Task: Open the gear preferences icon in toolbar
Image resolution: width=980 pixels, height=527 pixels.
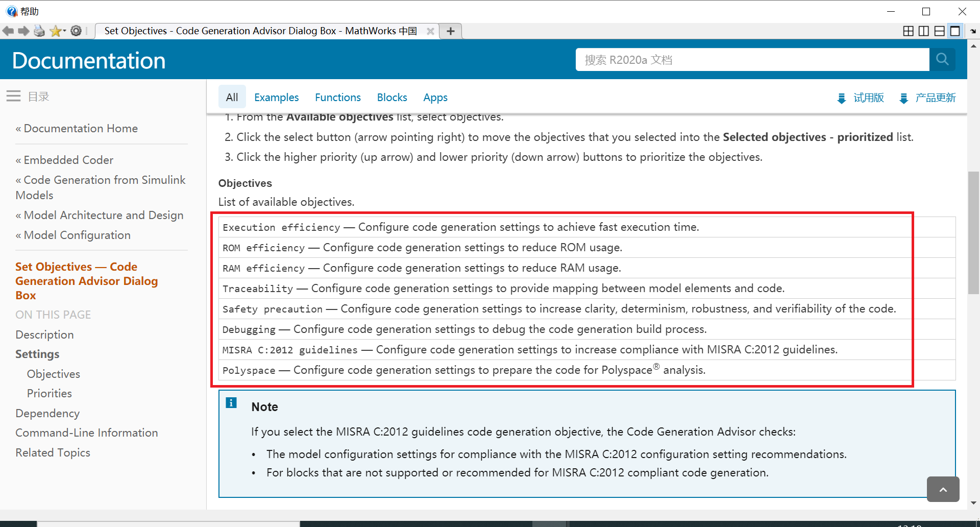Action: click(76, 31)
